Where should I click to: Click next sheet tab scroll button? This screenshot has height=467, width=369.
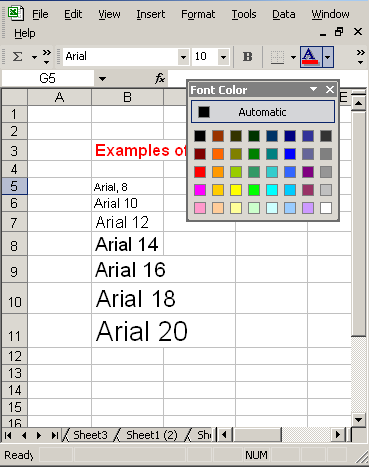pos(39,435)
